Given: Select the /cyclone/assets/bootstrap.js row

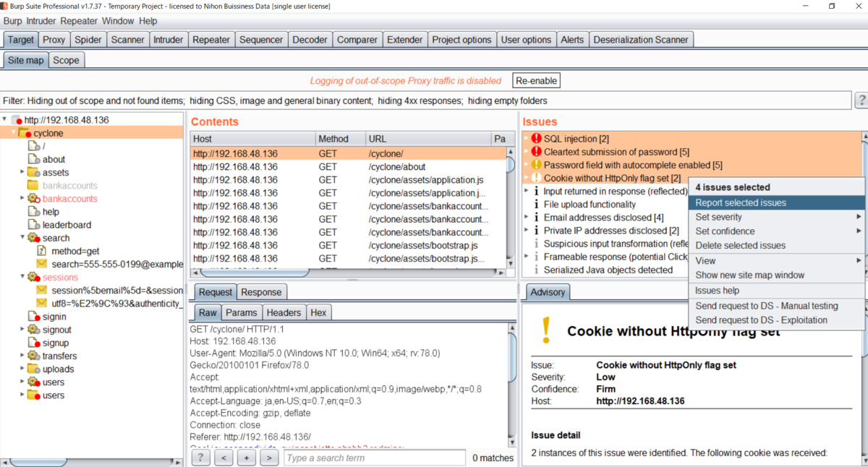Looking at the screenshot, I should [348, 245].
